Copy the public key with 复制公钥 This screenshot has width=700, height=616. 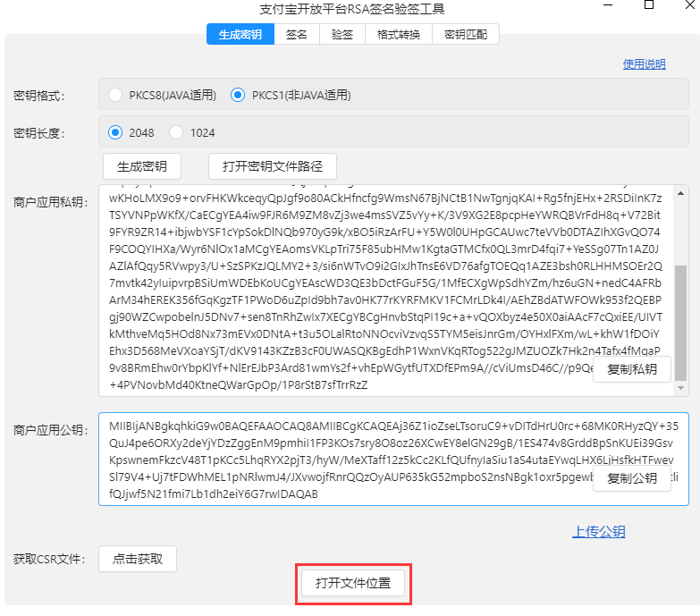coord(632,478)
